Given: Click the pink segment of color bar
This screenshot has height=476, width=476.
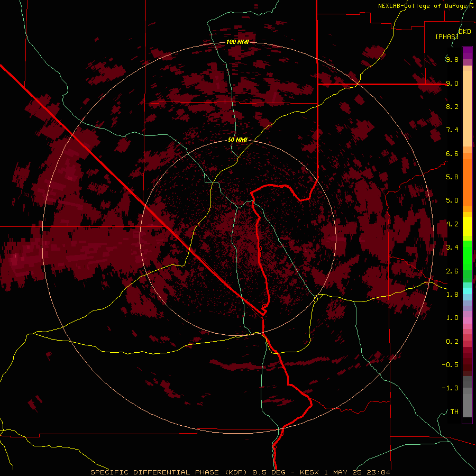Looking at the screenshot, I should (467, 321).
